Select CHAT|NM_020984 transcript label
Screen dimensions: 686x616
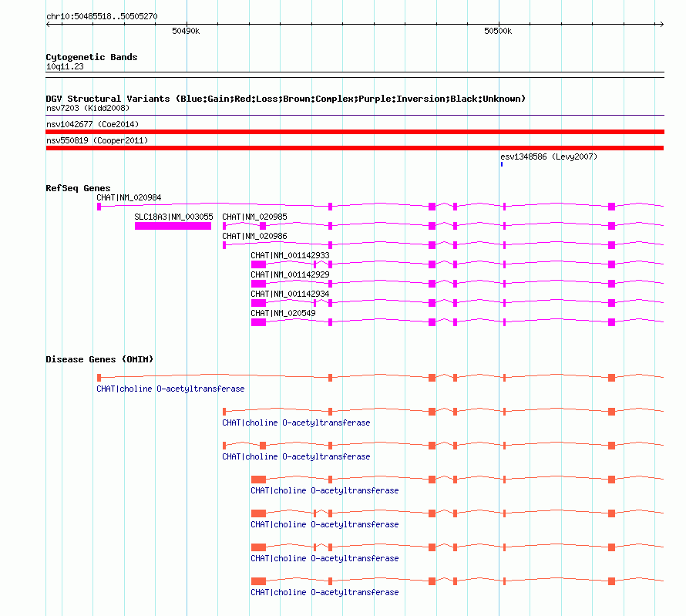pos(129,197)
